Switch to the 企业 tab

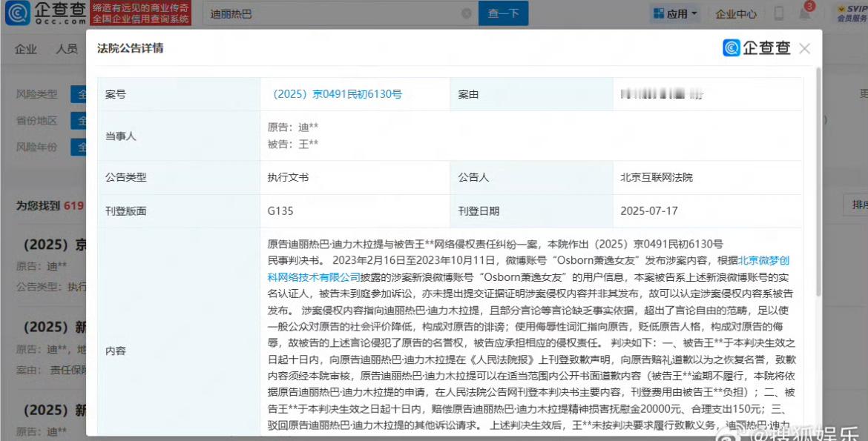[x=25, y=49]
